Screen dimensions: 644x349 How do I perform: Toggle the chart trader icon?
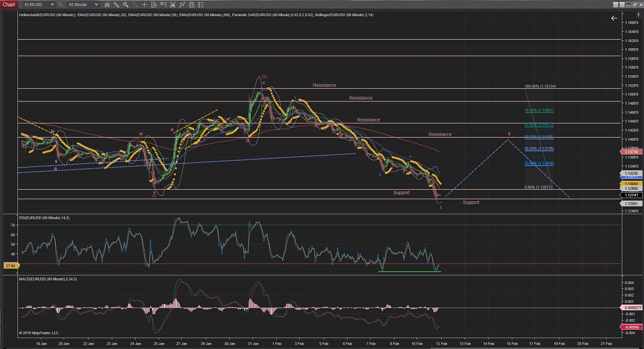[x=164, y=4]
